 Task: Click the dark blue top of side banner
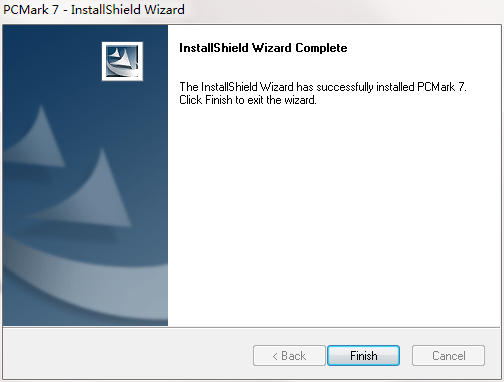[50, 50]
